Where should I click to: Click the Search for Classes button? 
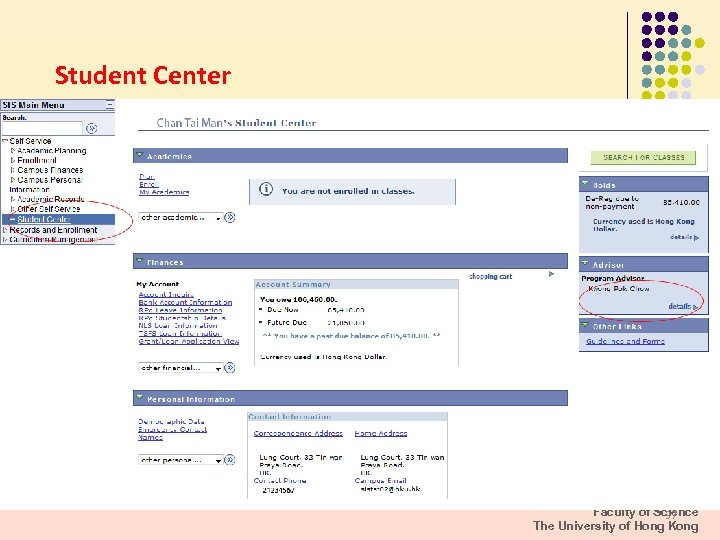click(643, 158)
